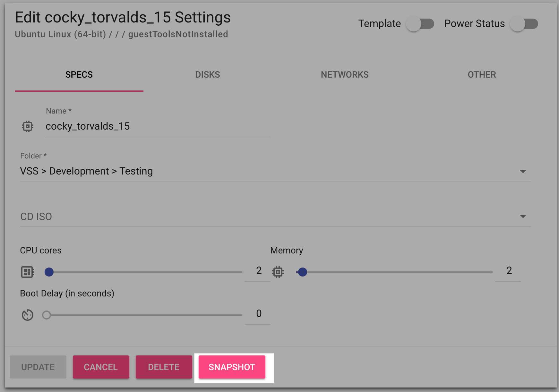Image resolution: width=559 pixels, height=392 pixels.
Task: Switch to the SPECS tab
Action: (x=79, y=75)
